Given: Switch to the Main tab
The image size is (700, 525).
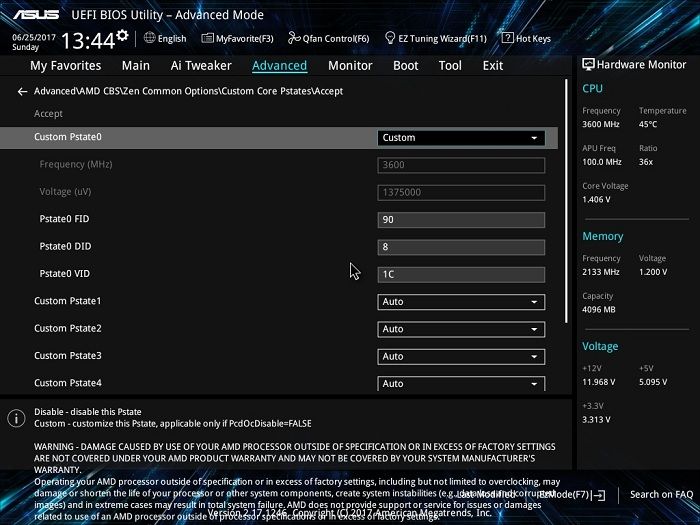Looking at the screenshot, I should click(136, 66).
